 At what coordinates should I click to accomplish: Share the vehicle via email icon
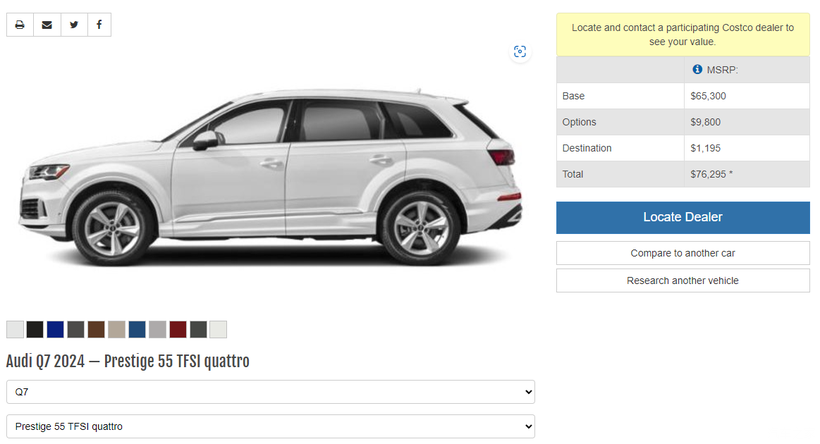(x=47, y=25)
